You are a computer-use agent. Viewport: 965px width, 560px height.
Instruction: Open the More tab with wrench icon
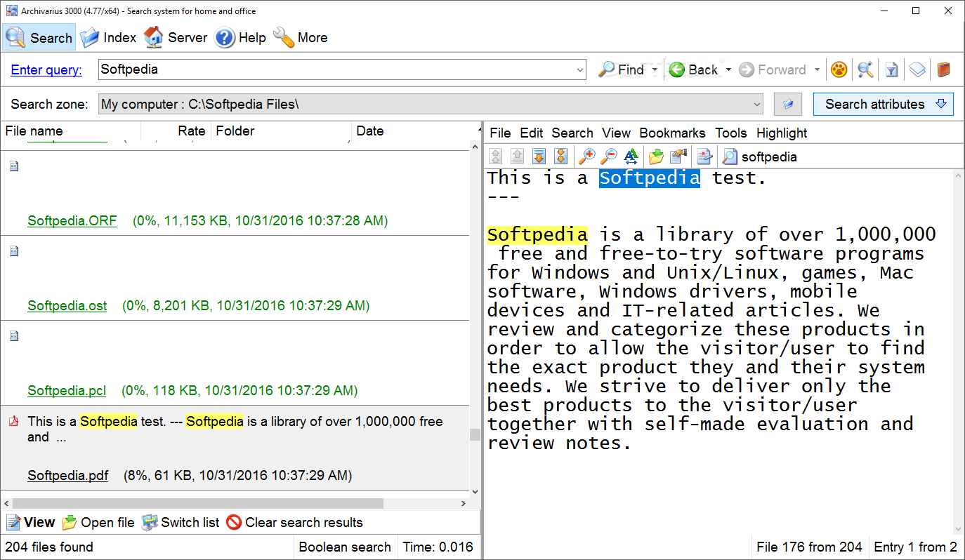tap(301, 37)
